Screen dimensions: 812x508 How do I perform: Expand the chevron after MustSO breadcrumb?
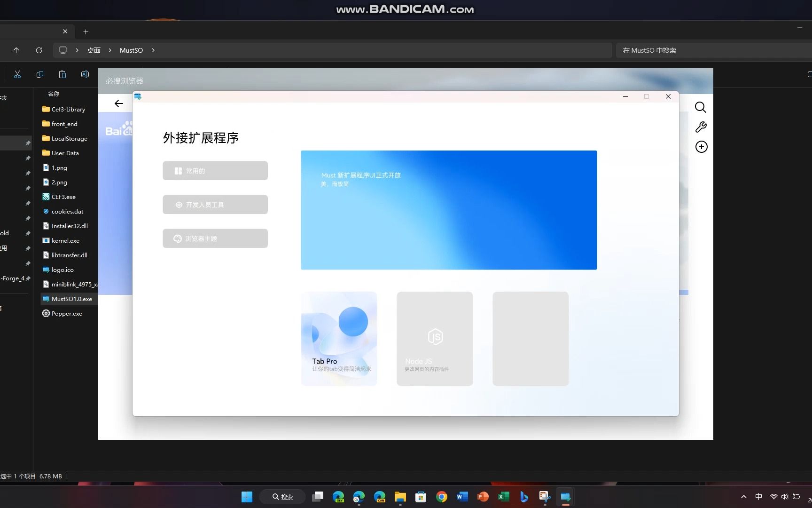click(x=153, y=50)
